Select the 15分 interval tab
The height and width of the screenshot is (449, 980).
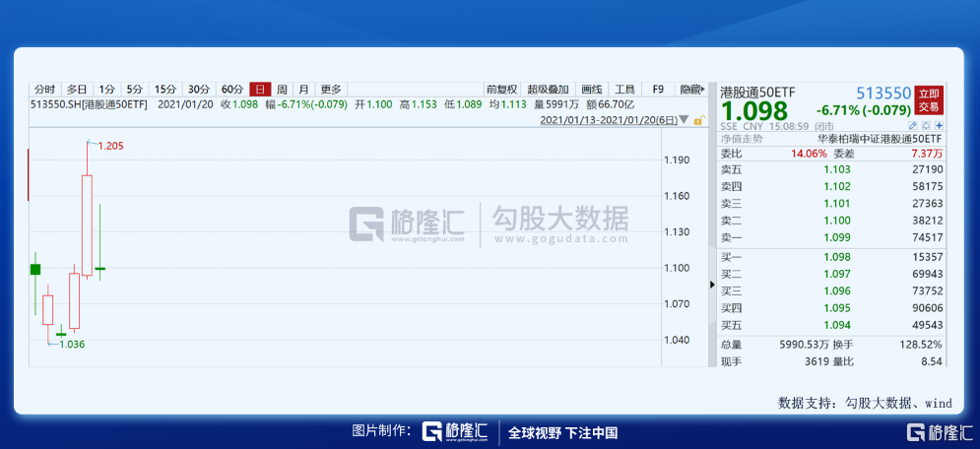point(165,90)
